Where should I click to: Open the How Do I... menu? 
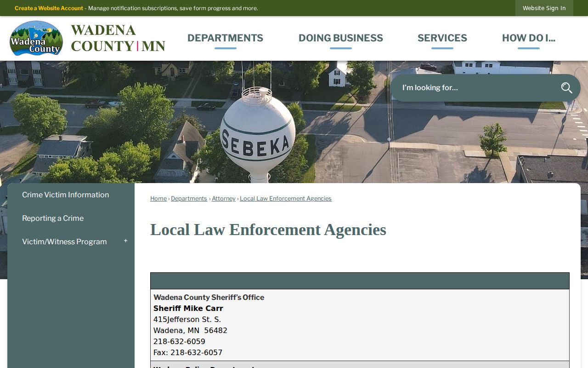coord(528,38)
